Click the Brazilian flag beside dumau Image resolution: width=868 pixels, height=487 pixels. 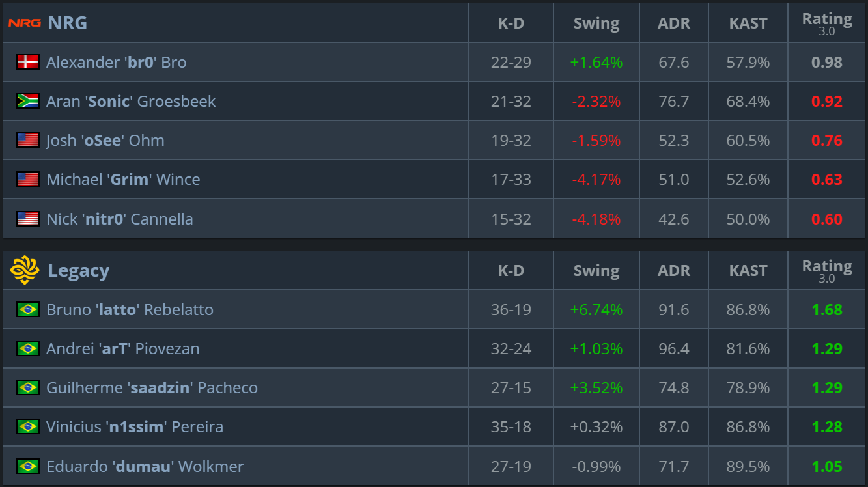[x=28, y=466]
